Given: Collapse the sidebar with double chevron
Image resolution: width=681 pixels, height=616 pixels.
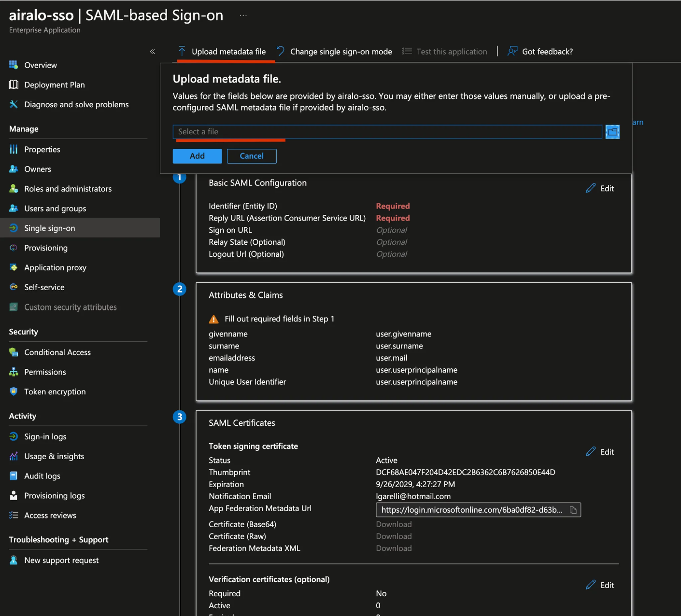Looking at the screenshot, I should click(152, 51).
